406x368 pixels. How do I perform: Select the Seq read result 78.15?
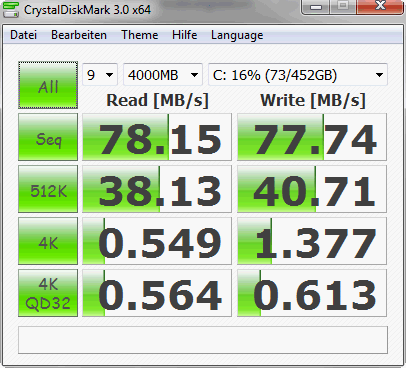(157, 137)
